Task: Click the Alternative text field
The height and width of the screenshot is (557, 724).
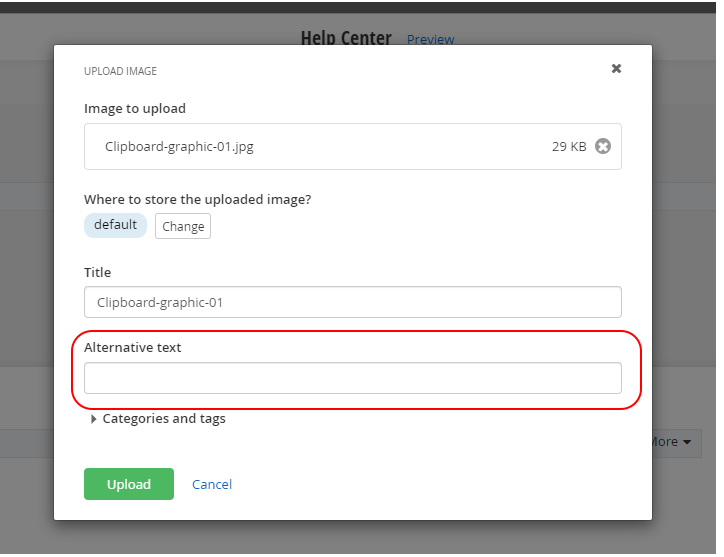Action: 353,378
